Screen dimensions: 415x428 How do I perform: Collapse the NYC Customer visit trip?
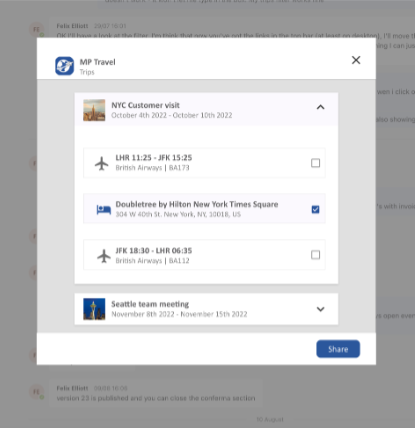(320, 107)
